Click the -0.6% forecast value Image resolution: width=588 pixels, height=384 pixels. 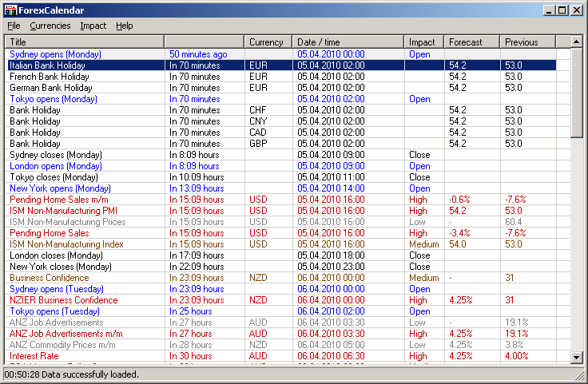click(459, 200)
